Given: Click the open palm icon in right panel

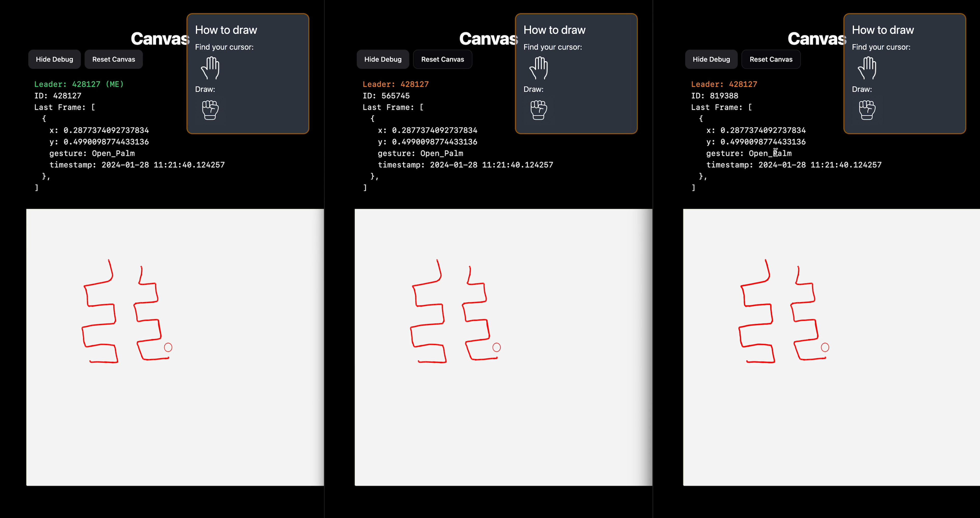Looking at the screenshot, I should (x=867, y=68).
